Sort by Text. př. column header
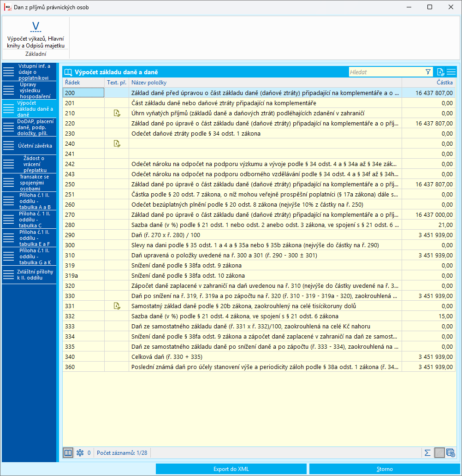 [117, 82]
